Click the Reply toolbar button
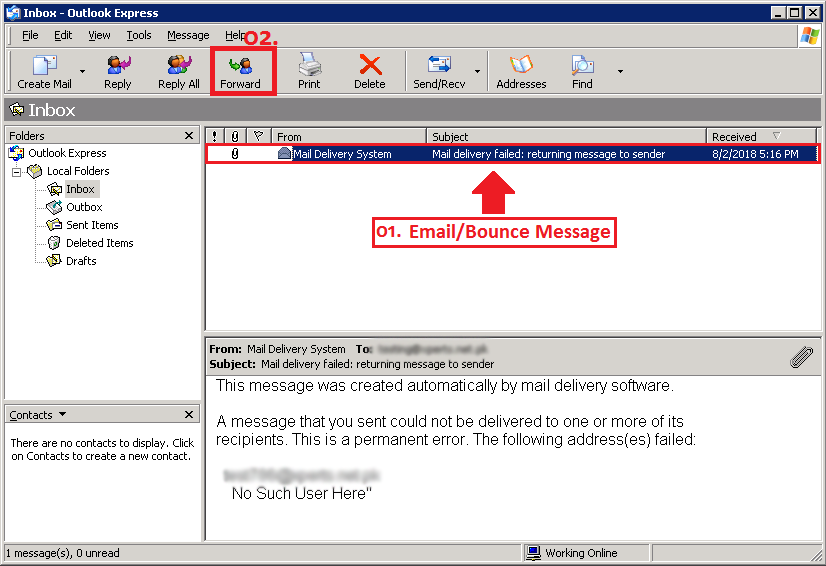 coord(117,71)
